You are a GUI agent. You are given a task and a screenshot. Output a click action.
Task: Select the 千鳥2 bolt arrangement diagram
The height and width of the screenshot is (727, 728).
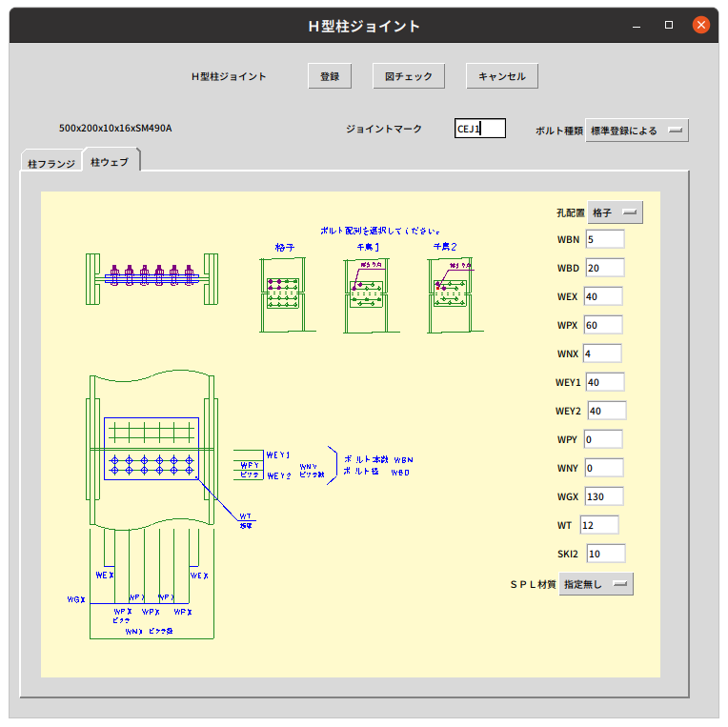pyautogui.click(x=455, y=295)
